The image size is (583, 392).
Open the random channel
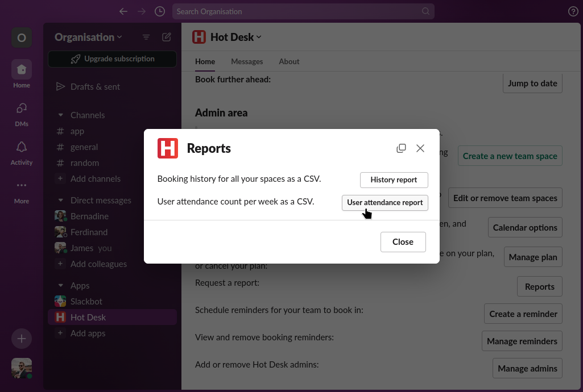(112, 163)
